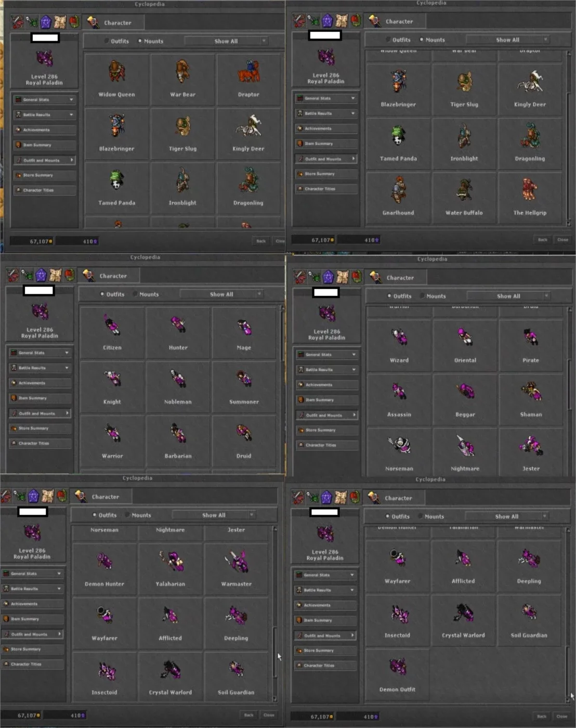This screenshot has height=728, width=576.
Task: Open the Show All dropdown in the Citizen window
Action: pyautogui.click(x=221, y=294)
